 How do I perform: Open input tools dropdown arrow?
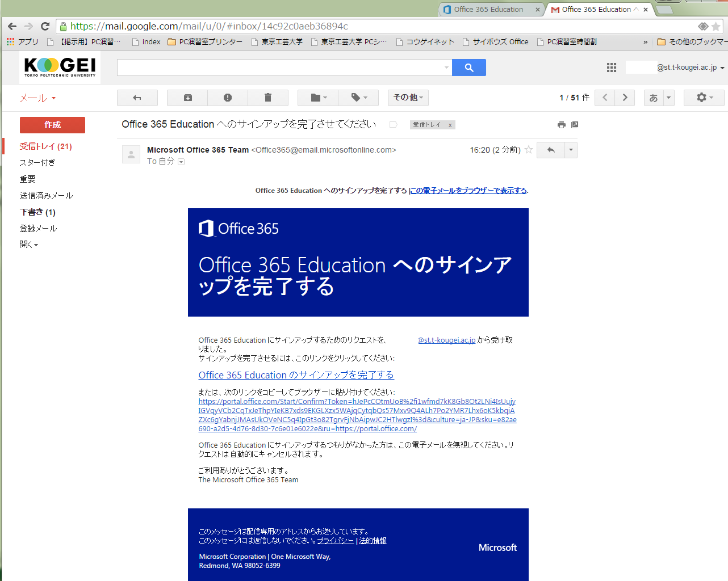668,98
